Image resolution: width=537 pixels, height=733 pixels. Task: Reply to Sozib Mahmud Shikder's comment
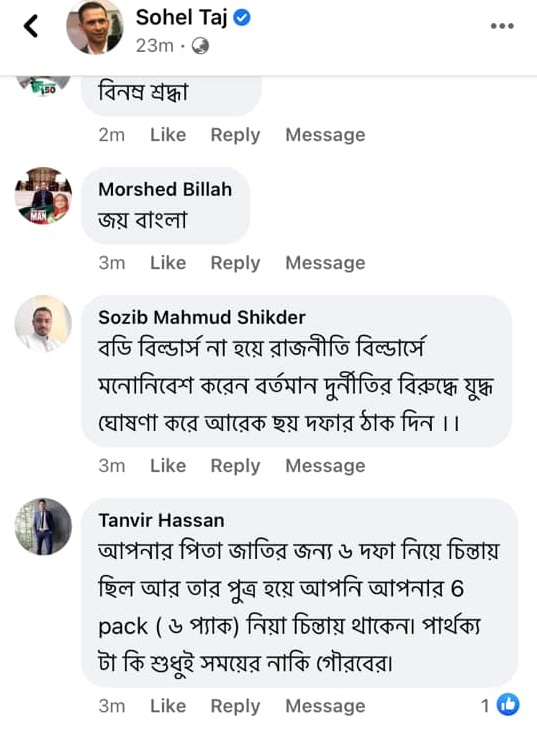click(235, 466)
